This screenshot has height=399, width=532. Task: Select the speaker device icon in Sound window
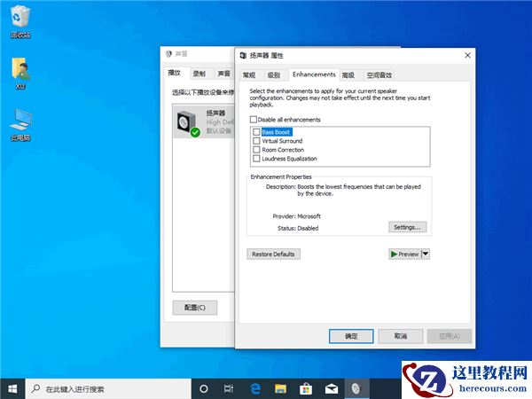(188, 123)
